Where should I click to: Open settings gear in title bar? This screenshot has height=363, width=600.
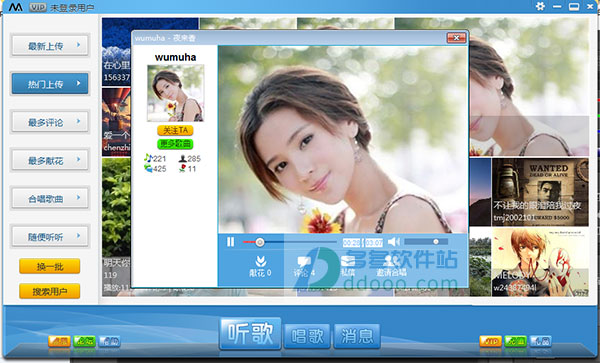click(540, 6)
